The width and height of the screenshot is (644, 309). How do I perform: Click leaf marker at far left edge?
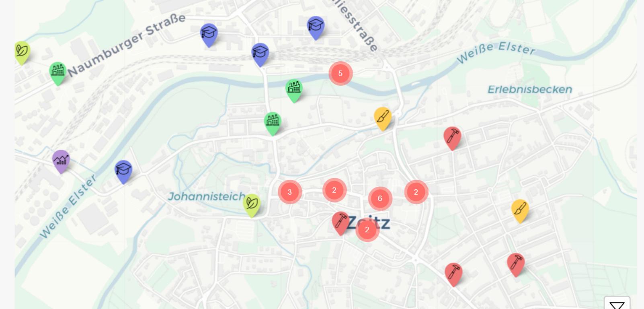click(x=22, y=53)
